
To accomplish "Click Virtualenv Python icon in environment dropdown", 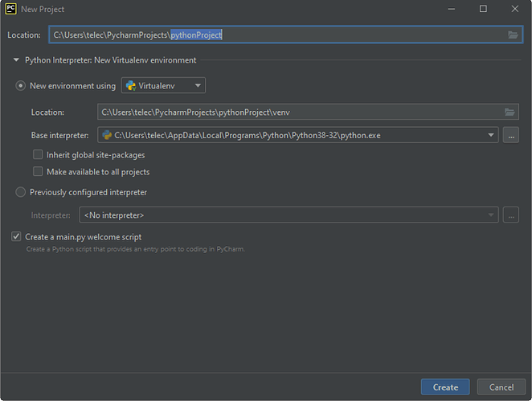I will (x=131, y=85).
